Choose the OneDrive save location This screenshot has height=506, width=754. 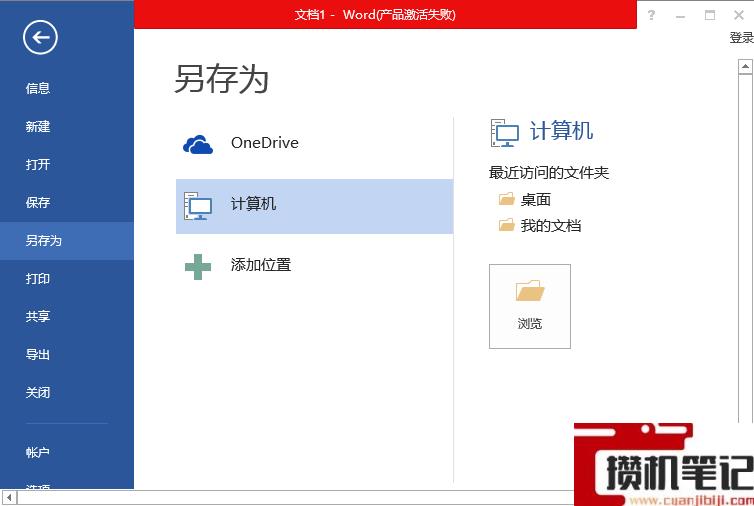314,143
